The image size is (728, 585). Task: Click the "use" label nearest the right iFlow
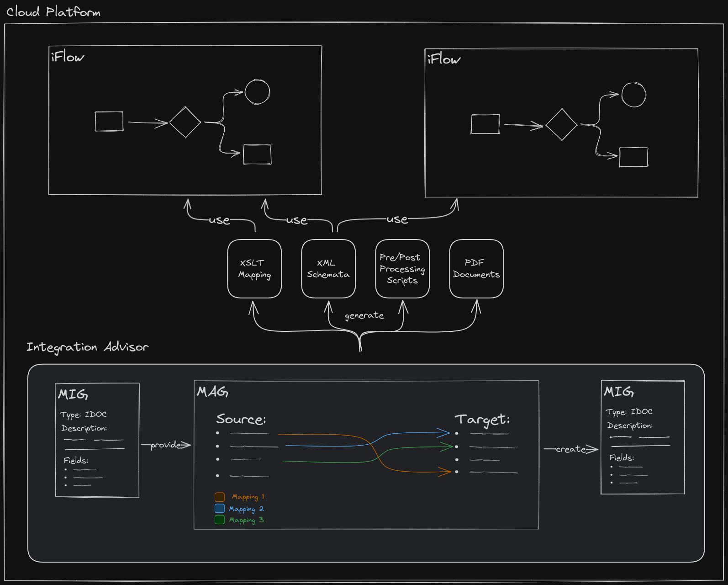click(x=397, y=219)
